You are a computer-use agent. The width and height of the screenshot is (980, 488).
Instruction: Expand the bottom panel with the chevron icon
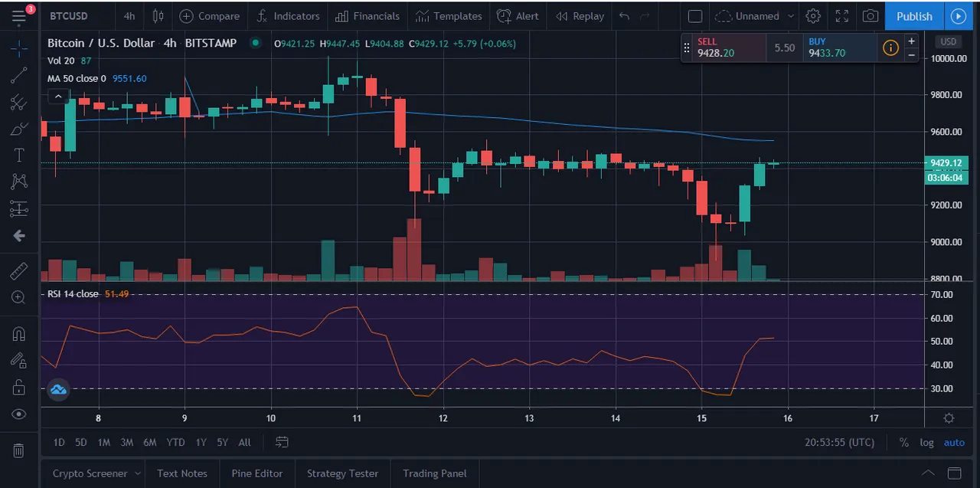(928, 473)
